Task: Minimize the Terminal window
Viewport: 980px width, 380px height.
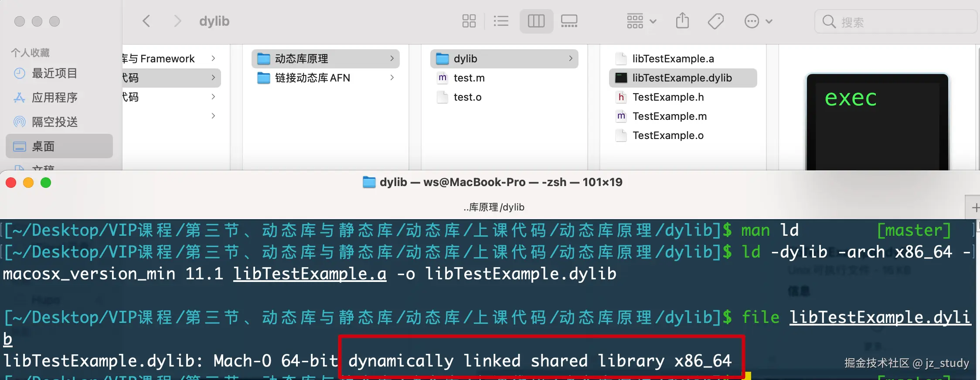Action: [28, 183]
